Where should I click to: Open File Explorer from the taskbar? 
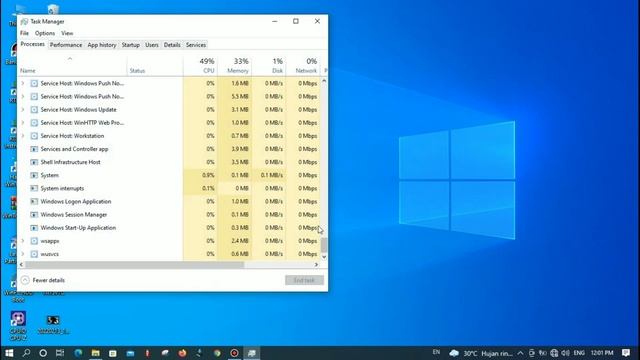click(x=96, y=353)
